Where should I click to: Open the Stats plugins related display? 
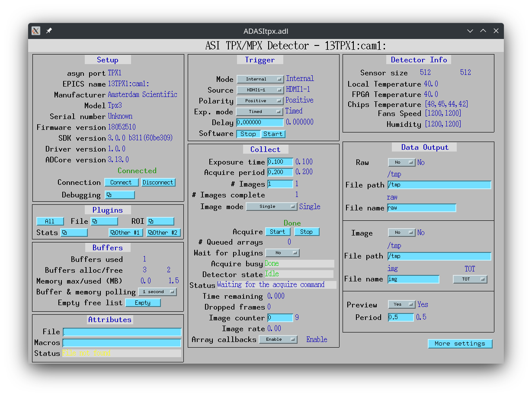click(74, 232)
